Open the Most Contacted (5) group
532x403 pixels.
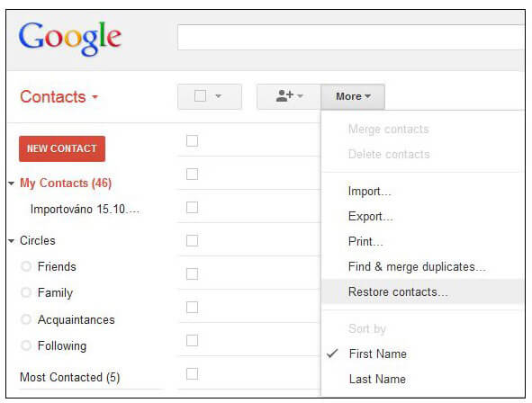coord(70,377)
